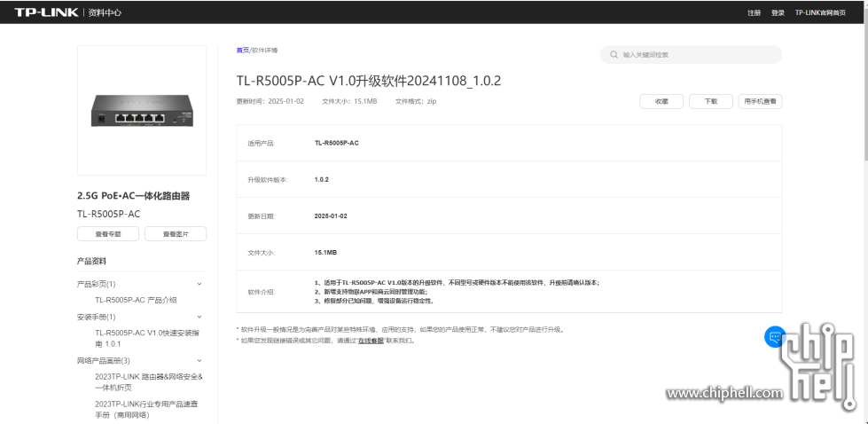Screen dimensions: 868x424
Task: Click the search magnifier icon
Action: pyautogui.click(x=614, y=55)
